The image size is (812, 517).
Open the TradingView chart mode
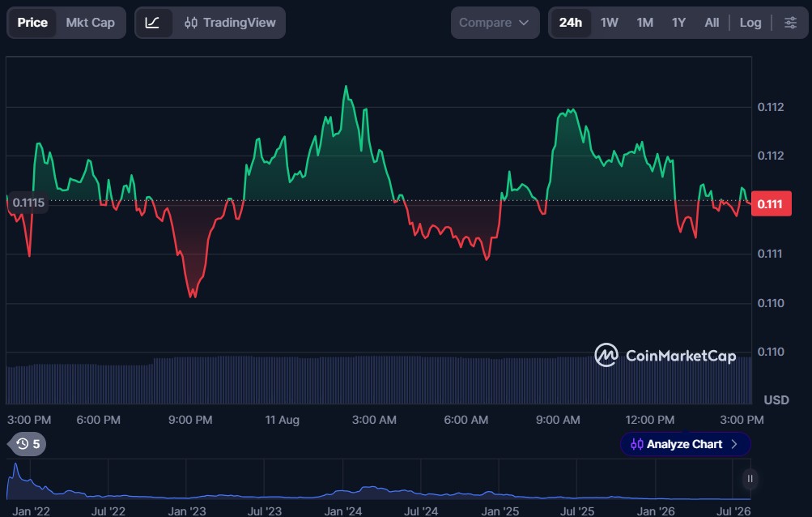tap(230, 23)
